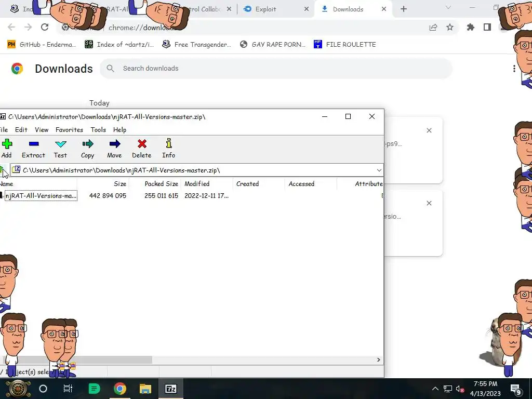Sort by the Size column header
This screenshot has height=399, width=532.
coord(120,184)
